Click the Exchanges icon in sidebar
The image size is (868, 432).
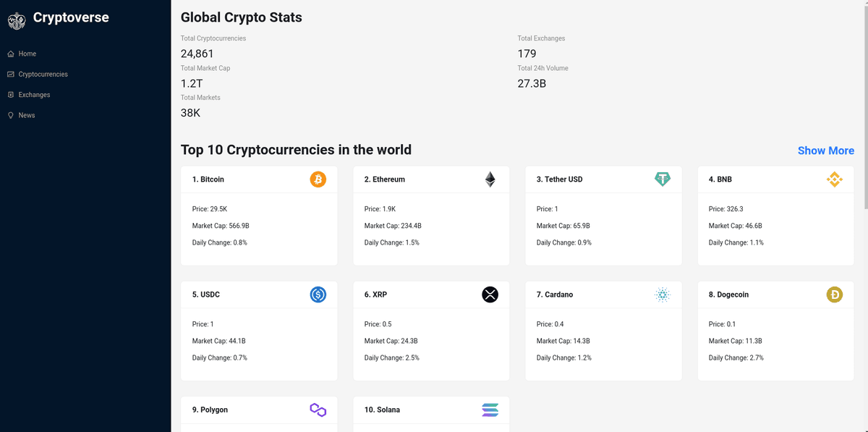coord(11,95)
